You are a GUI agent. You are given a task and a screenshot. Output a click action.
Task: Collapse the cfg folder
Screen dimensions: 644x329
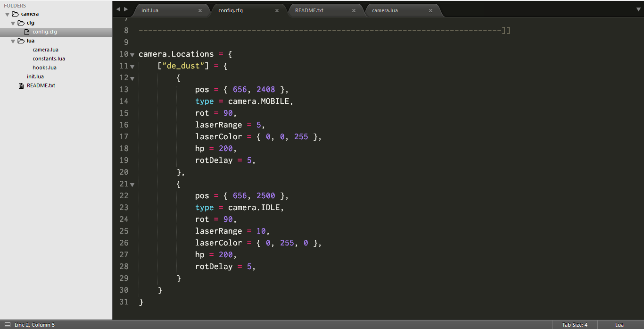pos(13,23)
